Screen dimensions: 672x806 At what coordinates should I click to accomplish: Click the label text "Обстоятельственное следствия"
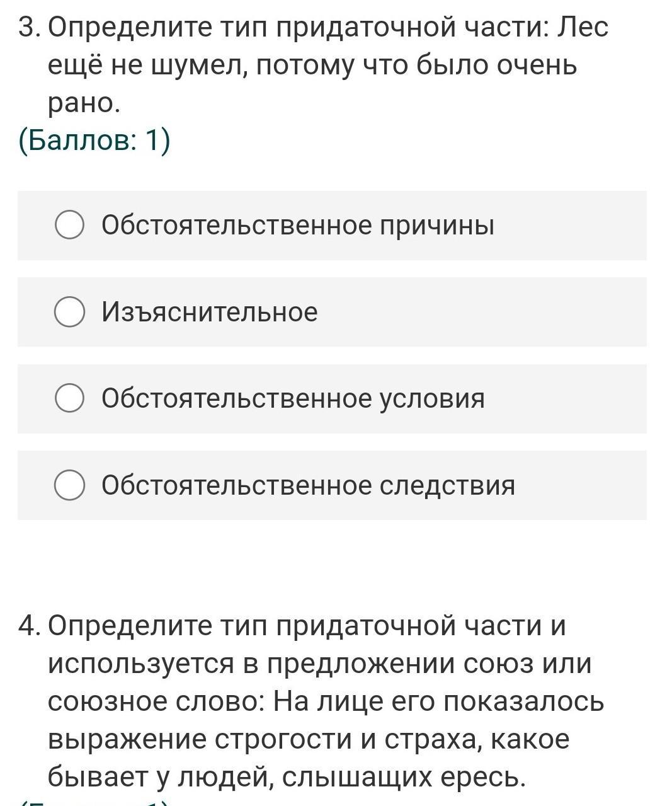coord(308,486)
